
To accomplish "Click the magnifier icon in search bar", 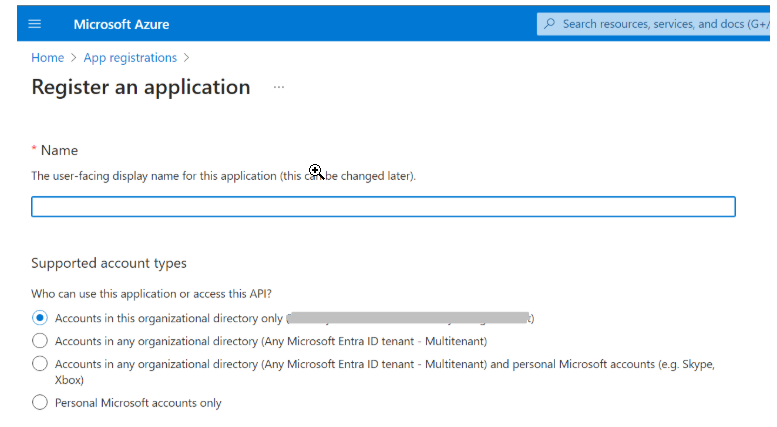I will coord(550,24).
